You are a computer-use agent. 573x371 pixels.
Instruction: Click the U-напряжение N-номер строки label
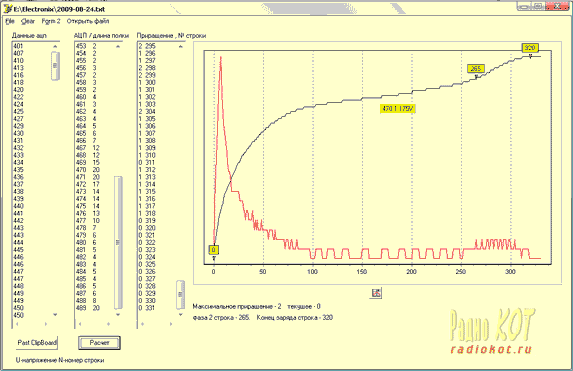click(60, 360)
